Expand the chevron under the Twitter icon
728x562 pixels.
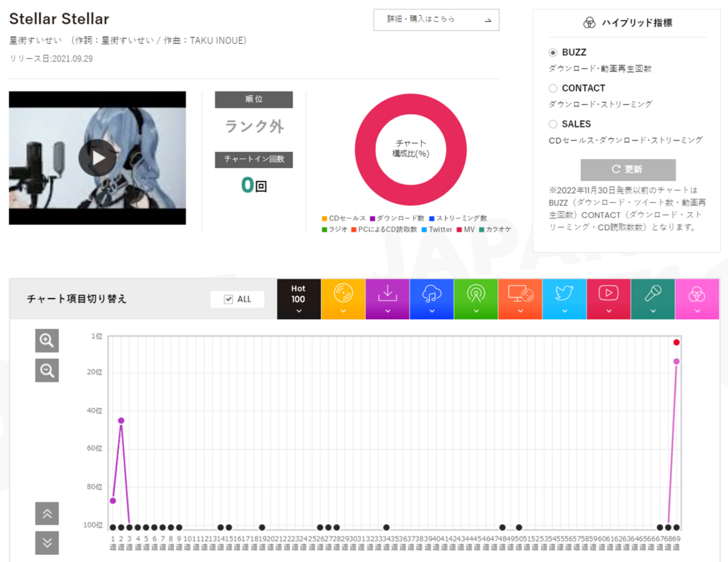(x=564, y=311)
